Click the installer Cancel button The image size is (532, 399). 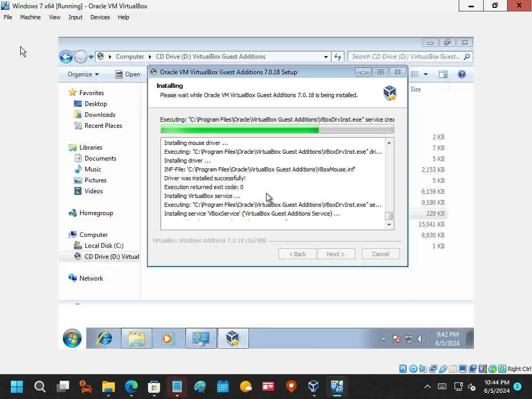[x=381, y=254]
